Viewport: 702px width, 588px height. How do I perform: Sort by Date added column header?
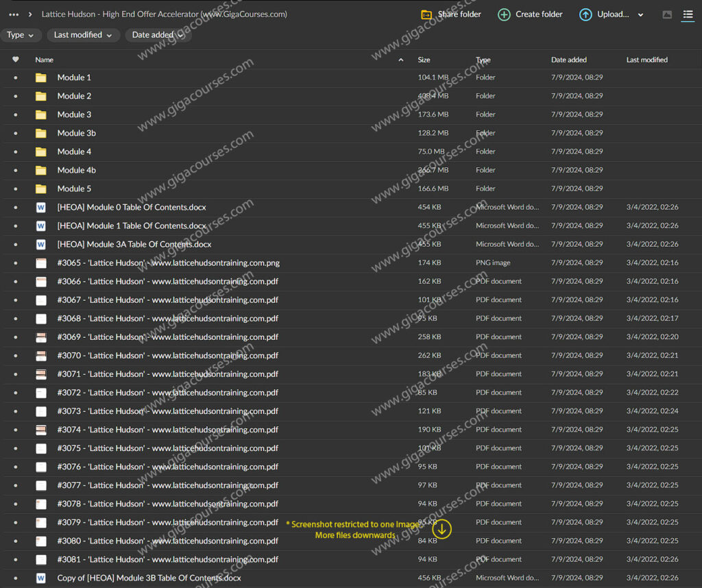pos(568,60)
